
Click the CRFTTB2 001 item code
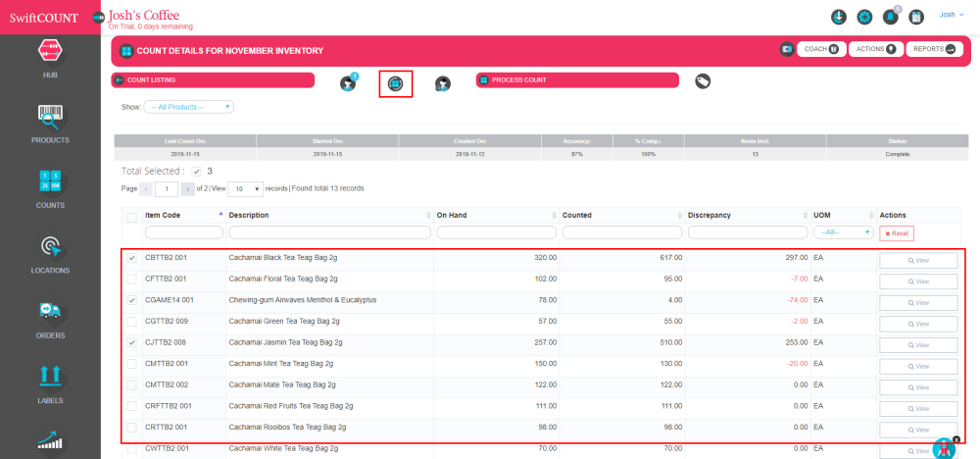(x=169, y=406)
